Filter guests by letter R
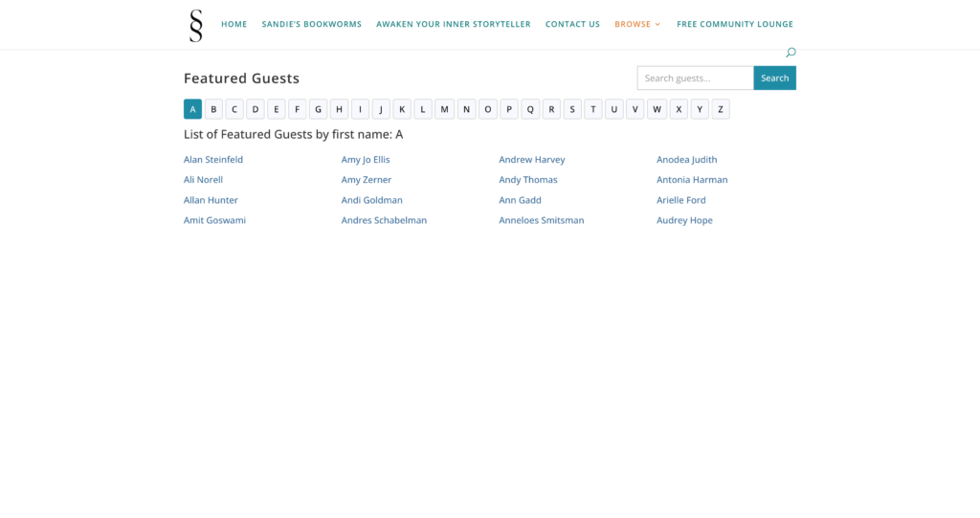The width and height of the screenshot is (980, 518). pos(551,109)
